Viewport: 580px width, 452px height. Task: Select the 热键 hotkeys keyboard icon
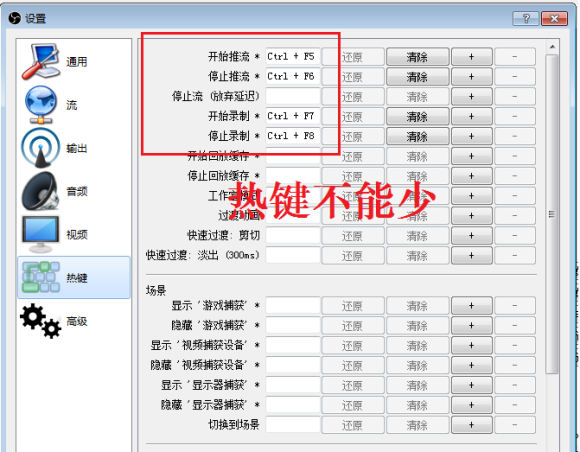pyautogui.click(x=41, y=277)
